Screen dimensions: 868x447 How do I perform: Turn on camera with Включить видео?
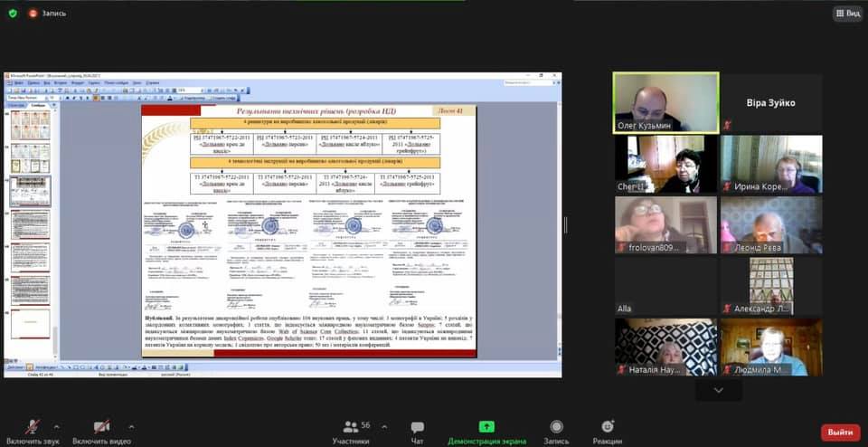pos(103,428)
